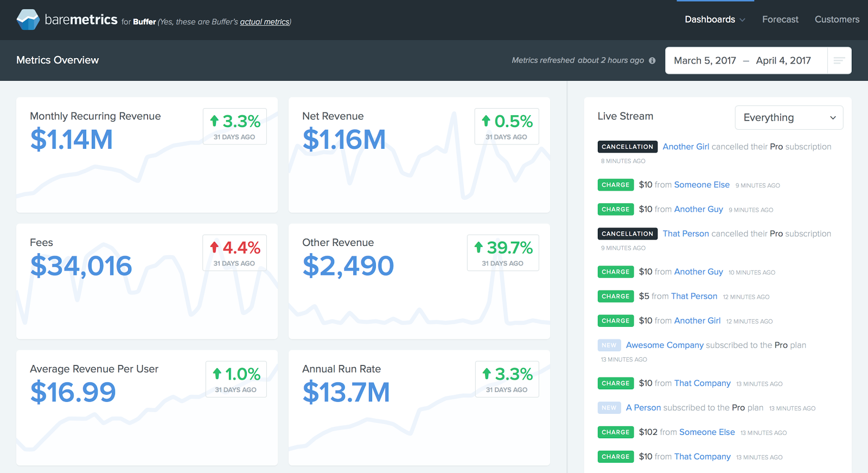This screenshot has width=868, height=473.
Task: Open the A Person customer link
Action: pos(643,407)
